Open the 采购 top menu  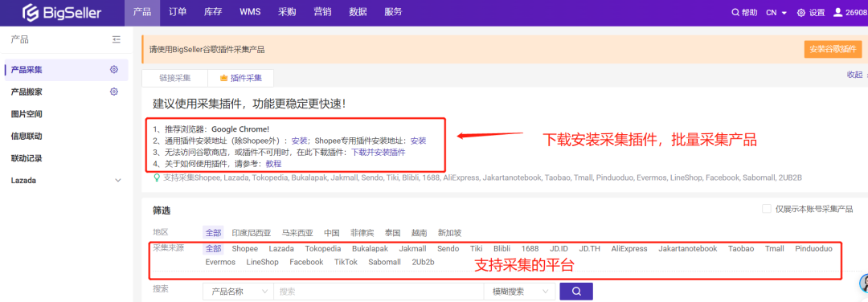[287, 12]
